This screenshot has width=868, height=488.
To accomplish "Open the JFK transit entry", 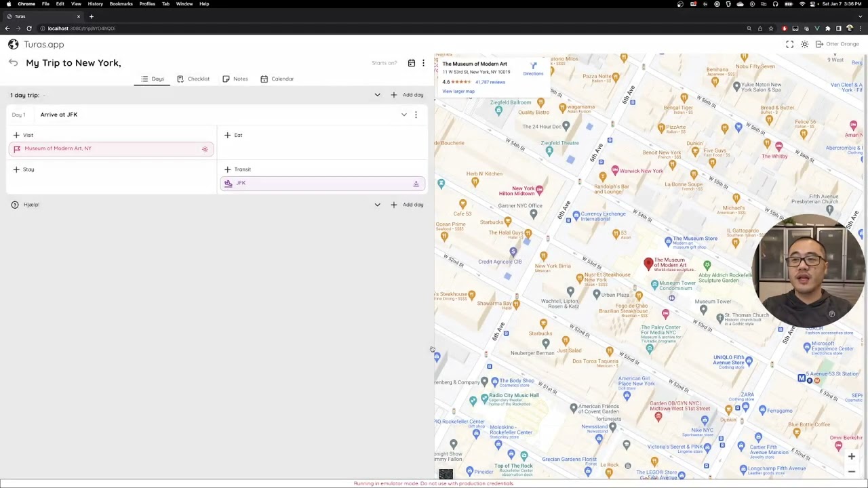I will (x=323, y=184).
